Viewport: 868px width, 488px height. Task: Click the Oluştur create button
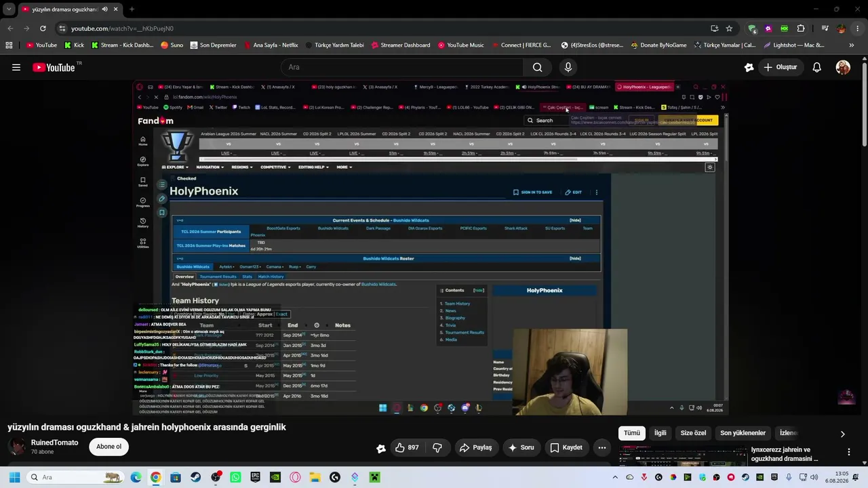(781, 67)
